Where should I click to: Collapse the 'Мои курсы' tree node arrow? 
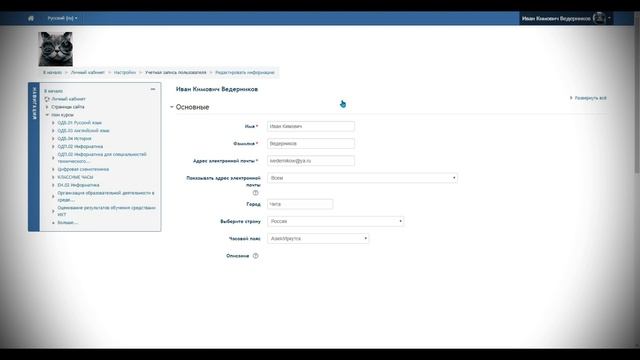point(47,115)
